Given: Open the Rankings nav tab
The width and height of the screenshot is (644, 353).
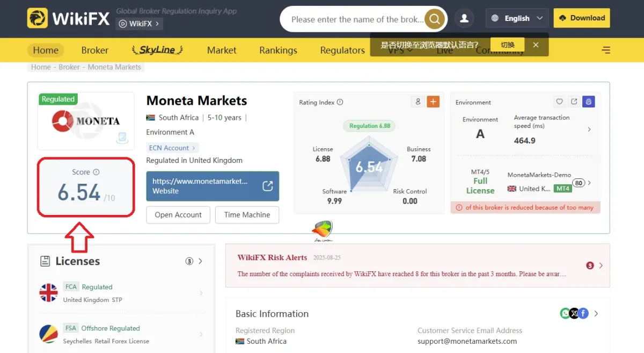Looking at the screenshot, I should pos(278,50).
